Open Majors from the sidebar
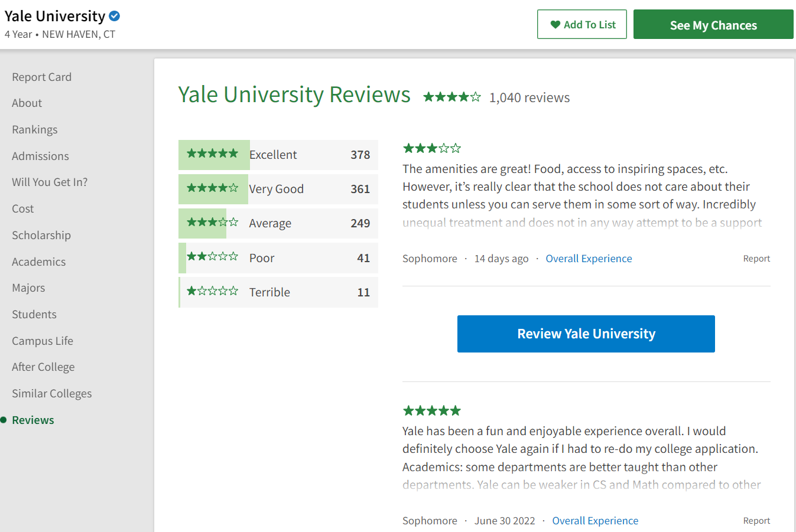Screen dimensions: 796x532 (28, 288)
